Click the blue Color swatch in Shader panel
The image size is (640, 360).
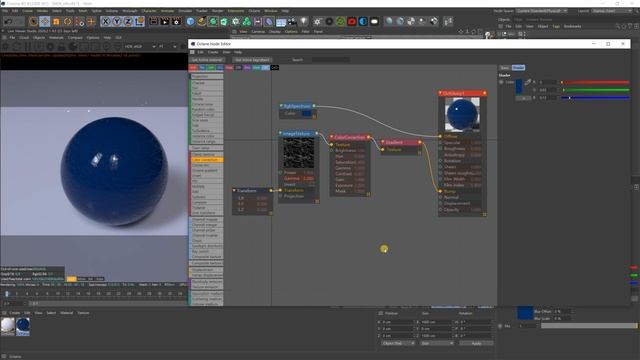point(518,87)
